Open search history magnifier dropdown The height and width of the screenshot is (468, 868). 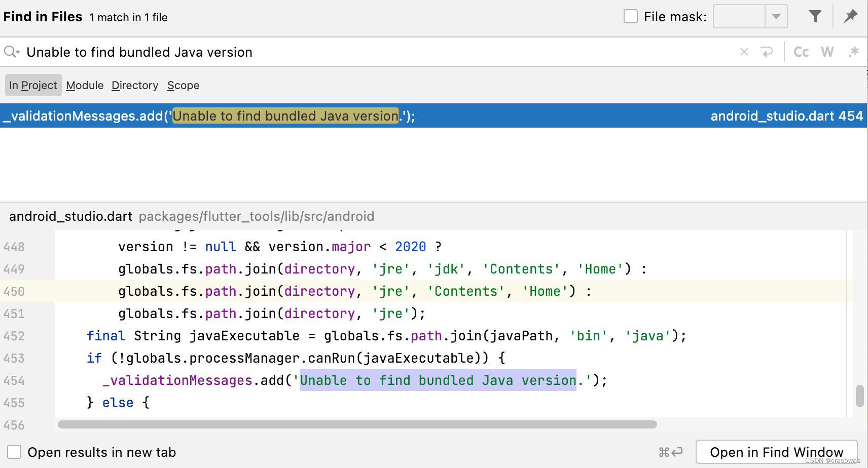(12, 52)
